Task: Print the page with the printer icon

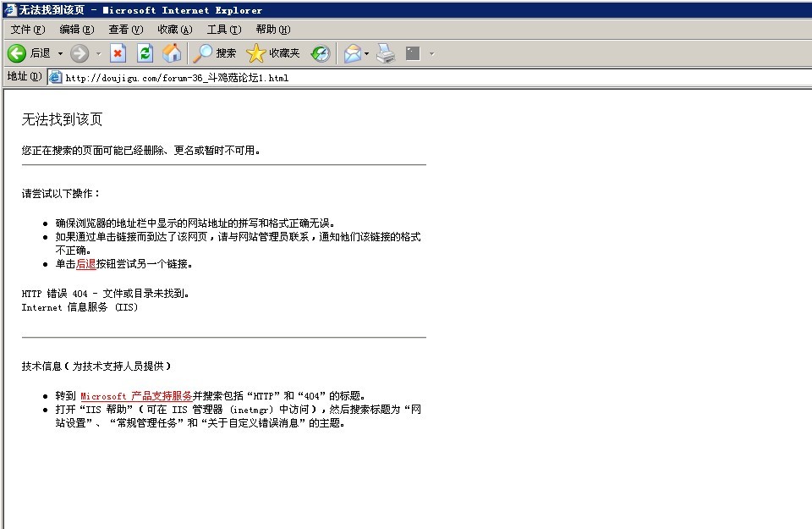Action: 386,52
